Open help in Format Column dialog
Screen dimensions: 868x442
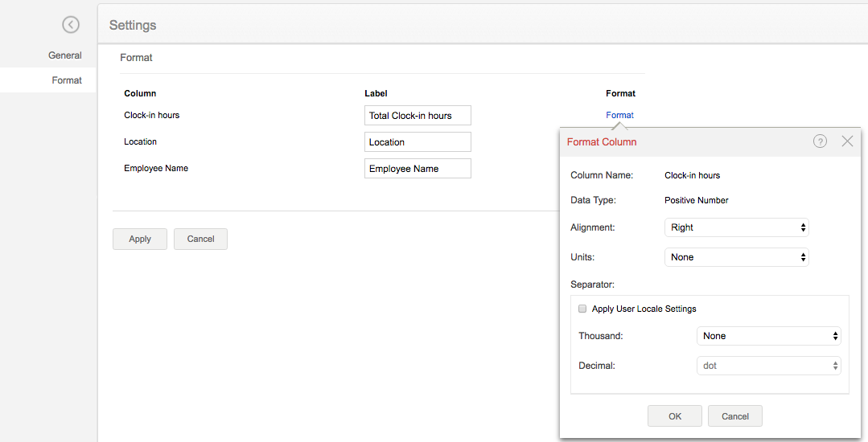(x=820, y=141)
